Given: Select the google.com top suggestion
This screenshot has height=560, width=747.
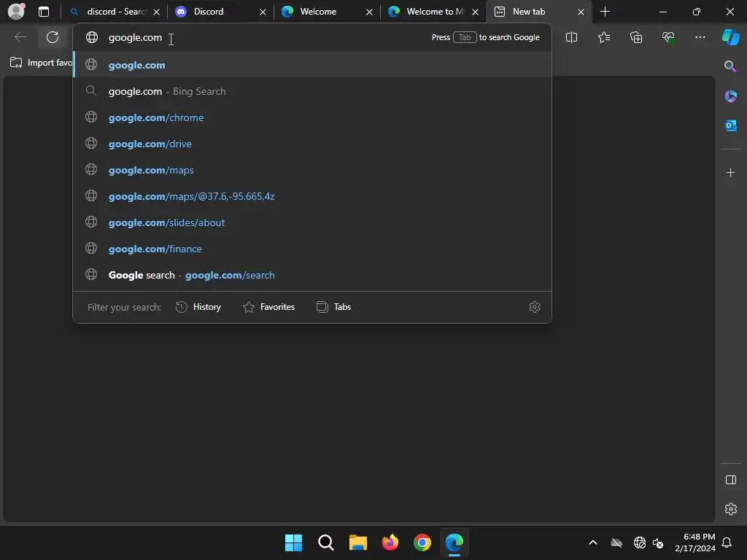Looking at the screenshot, I should [312, 65].
